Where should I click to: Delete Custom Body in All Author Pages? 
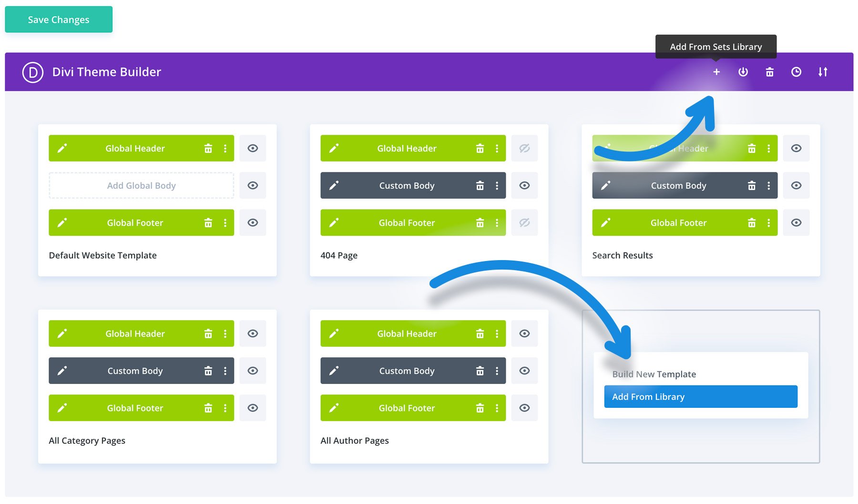[480, 371]
